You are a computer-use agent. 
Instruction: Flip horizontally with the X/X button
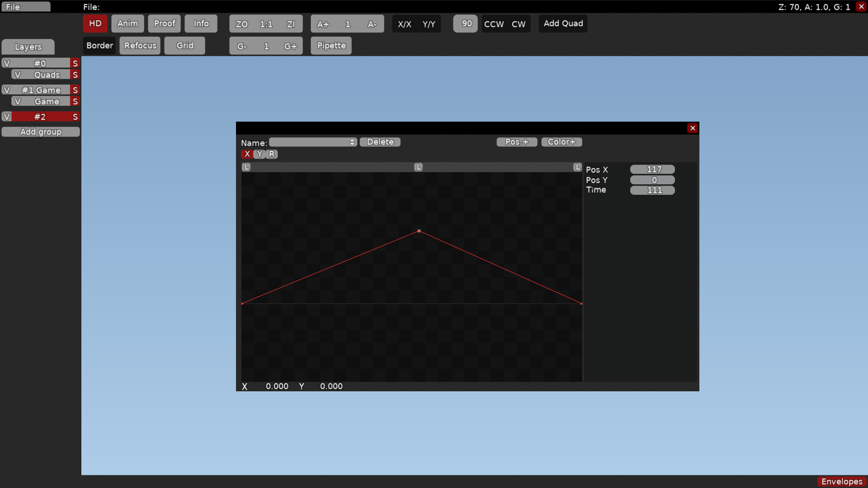tap(404, 24)
